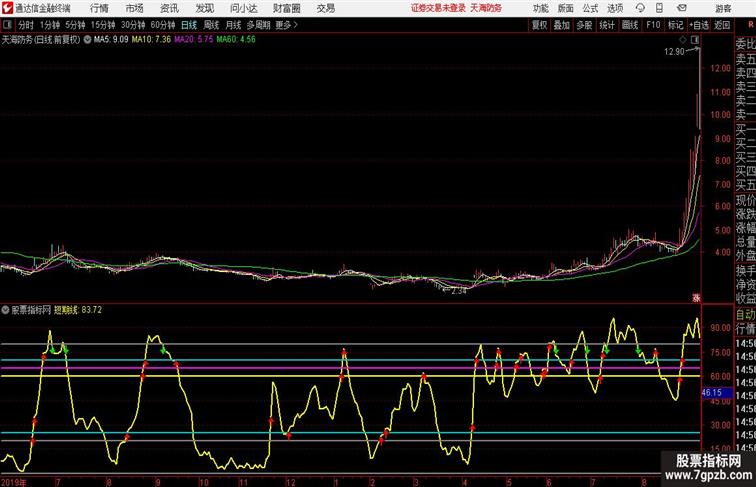Open 多周期 multi-period view
Screen dimensions: 756x487
(258, 25)
